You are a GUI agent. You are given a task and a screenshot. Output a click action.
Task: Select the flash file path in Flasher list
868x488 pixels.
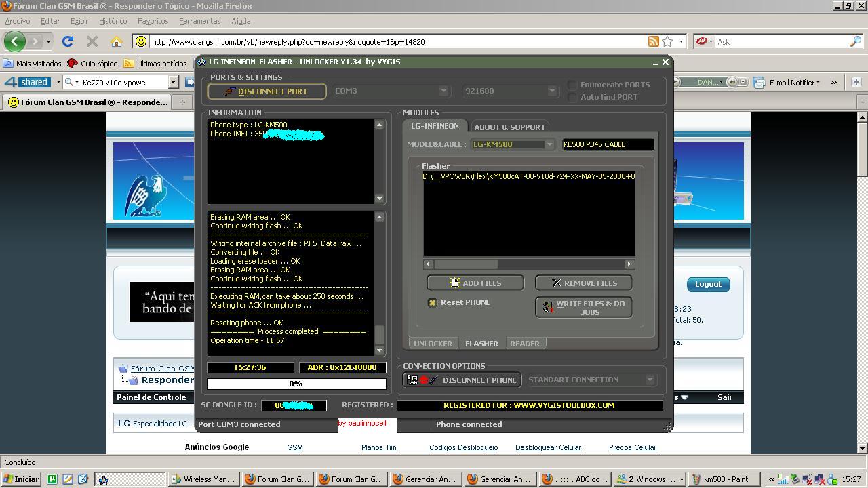[x=529, y=176]
